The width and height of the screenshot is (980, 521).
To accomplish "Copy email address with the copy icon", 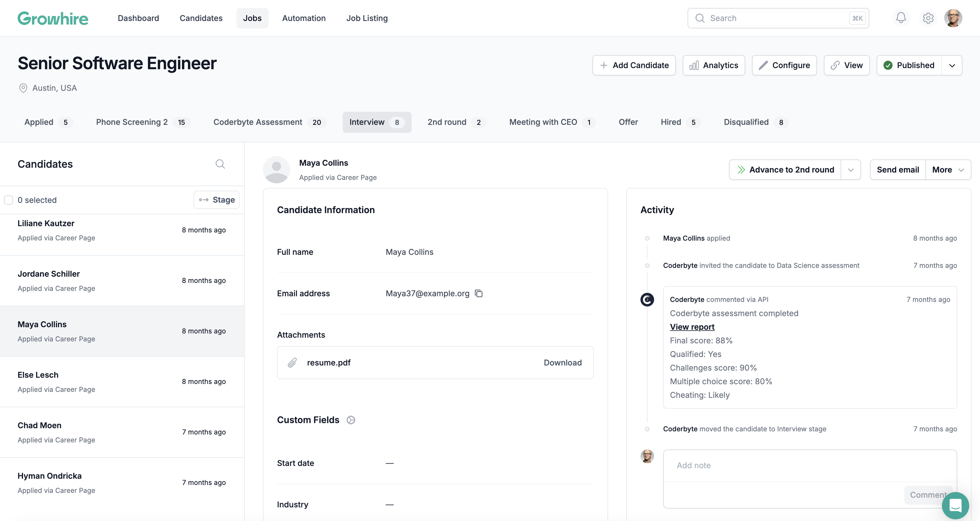I will (x=479, y=294).
